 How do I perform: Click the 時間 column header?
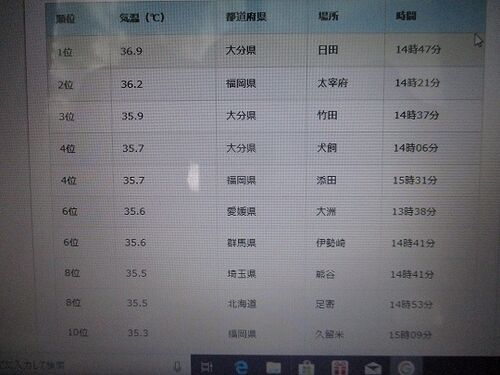click(406, 15)
